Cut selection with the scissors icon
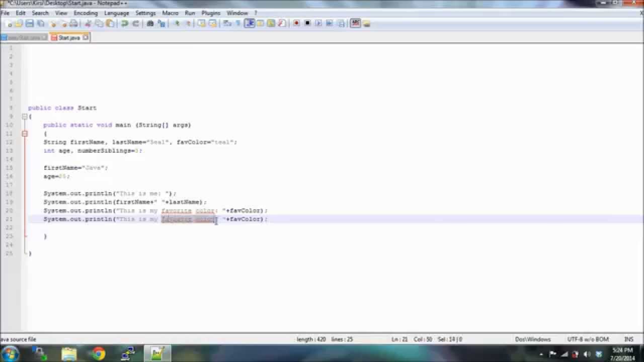The width and height of the screenshot is (644, 362). 88,24
